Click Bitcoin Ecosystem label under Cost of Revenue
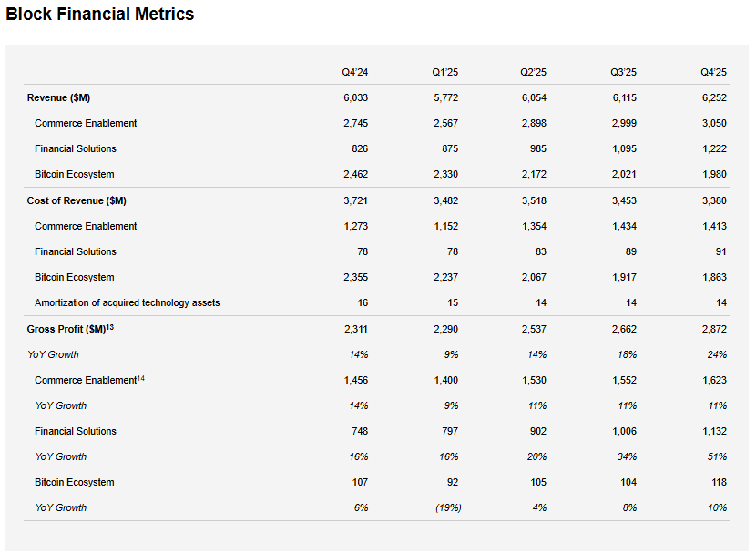Image resolution: width=756 pixels, height=553 pixels. (x=75, y=277)
